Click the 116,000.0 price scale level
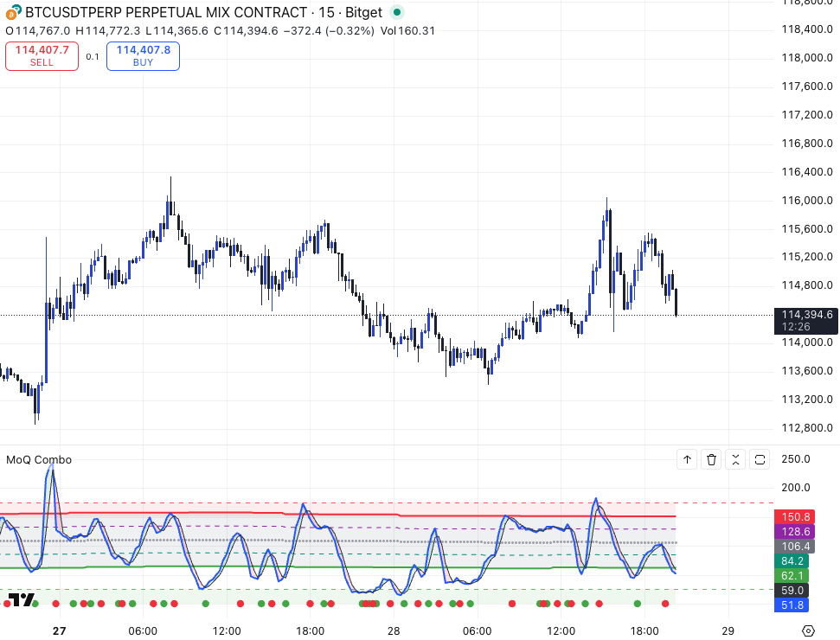 point(806,201)
